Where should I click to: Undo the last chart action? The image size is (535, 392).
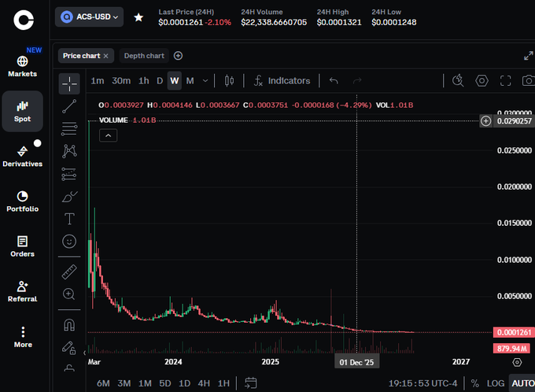(334, 81)
